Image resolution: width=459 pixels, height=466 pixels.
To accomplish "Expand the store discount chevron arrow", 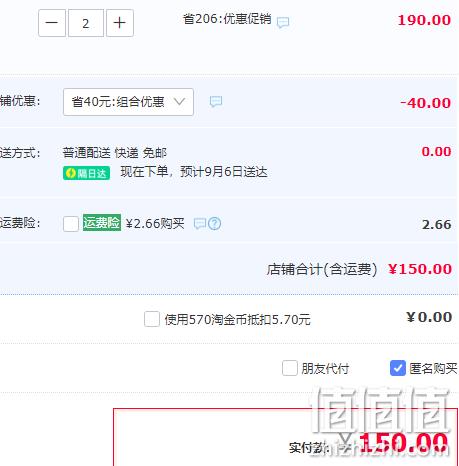I will pos(179,101).
